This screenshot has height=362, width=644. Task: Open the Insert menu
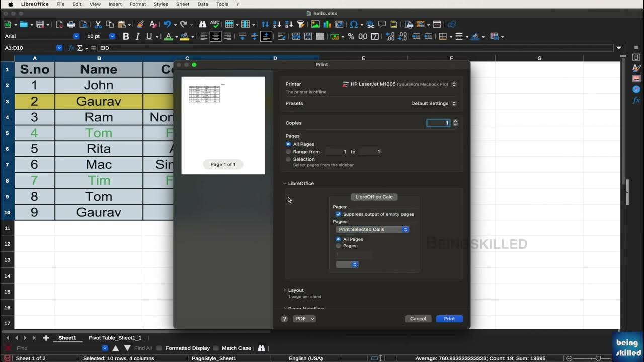click(x=115, y=4)
